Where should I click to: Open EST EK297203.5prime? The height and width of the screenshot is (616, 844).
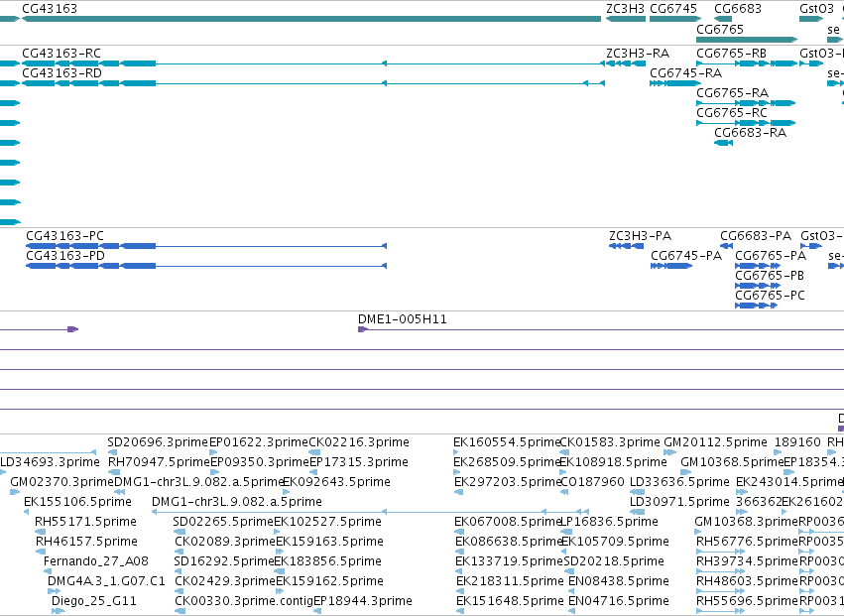click(x=508, y=482)
